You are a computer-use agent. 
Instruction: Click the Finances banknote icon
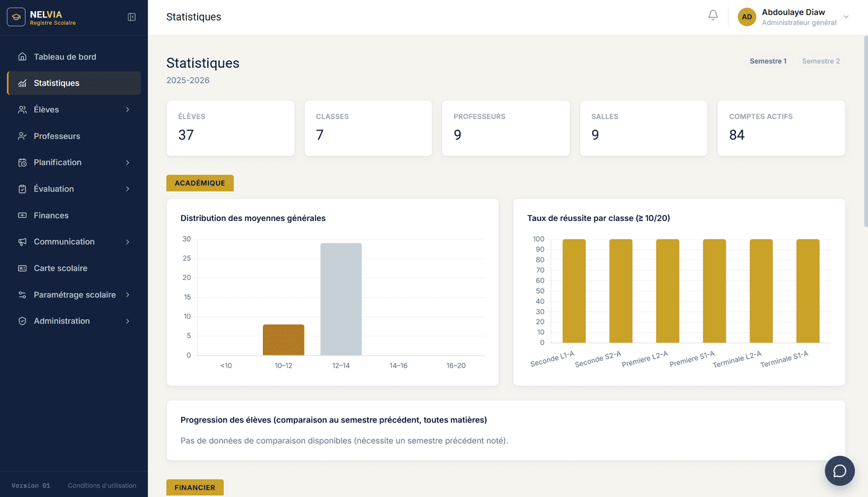click(22, 215)
